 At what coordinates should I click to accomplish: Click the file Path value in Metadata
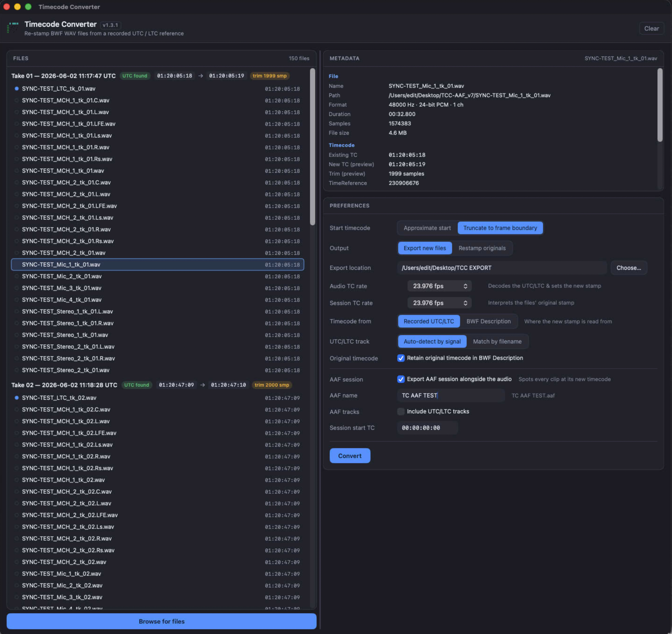469,95
